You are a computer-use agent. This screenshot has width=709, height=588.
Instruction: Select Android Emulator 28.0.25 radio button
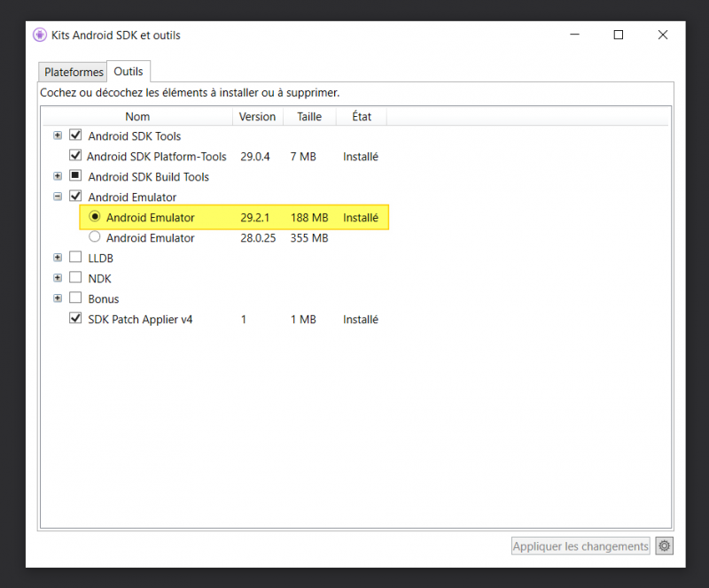(x=95, y=237)
